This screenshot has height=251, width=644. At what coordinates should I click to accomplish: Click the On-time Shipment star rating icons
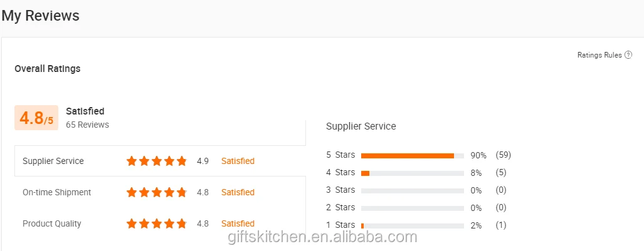click(157, 192)
